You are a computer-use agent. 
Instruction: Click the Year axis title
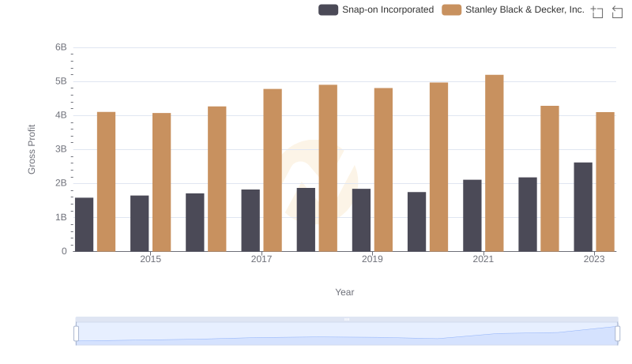point(344,292)
